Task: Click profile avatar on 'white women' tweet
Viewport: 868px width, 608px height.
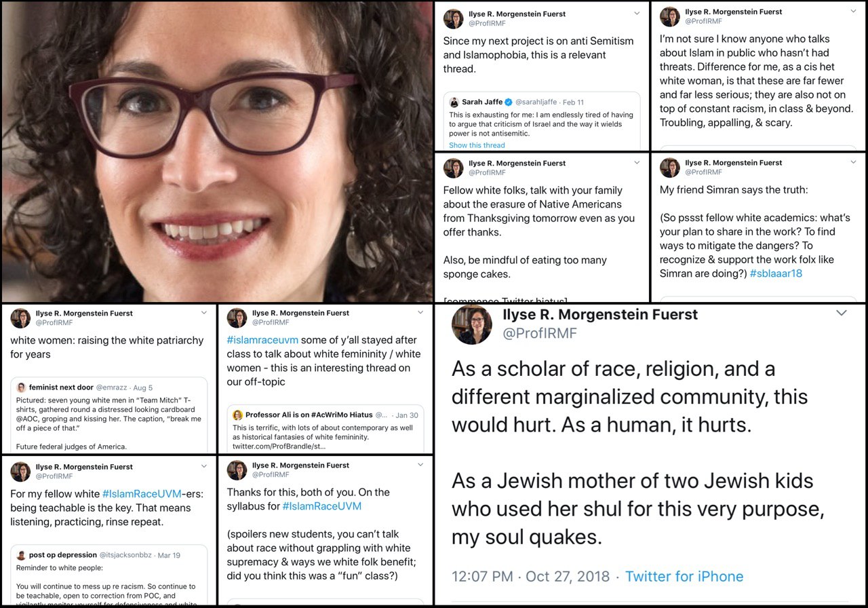Action: click(x=20, y=318)
